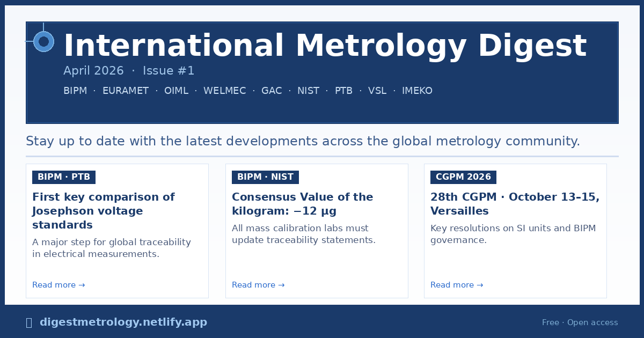The width and height of the screenshot is (644, 338).
Task: Open the 28th CGPM Versailles headline
Action: 515,204
